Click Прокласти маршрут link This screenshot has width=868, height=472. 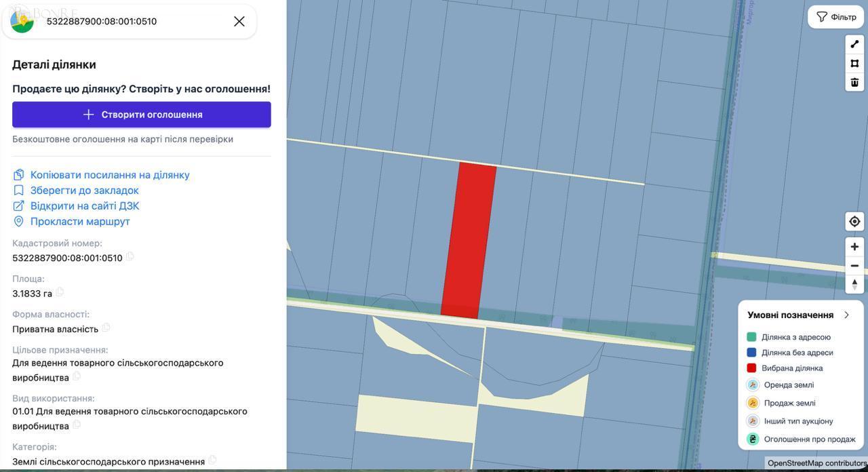(x=79, y=222)
